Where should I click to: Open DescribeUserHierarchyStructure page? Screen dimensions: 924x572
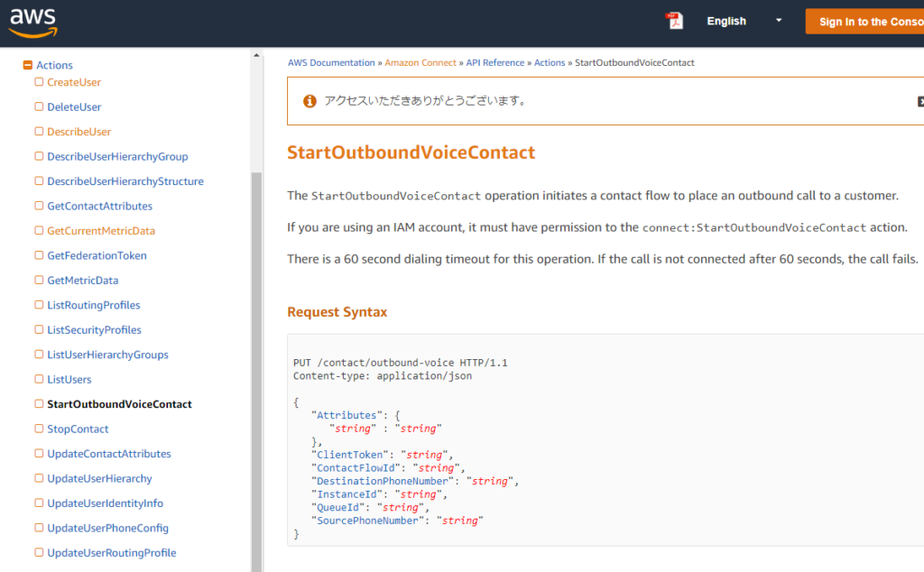point(125,180)
